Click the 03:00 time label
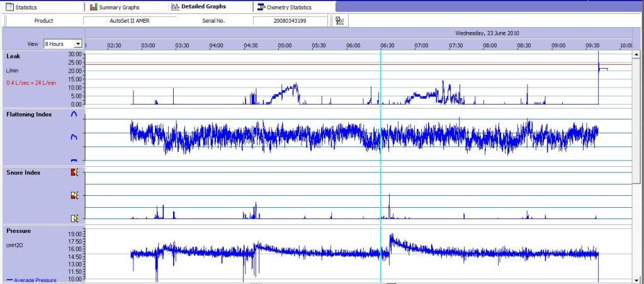Image resolution: width=644 pixels, height=284 pixels. [148, 45]
